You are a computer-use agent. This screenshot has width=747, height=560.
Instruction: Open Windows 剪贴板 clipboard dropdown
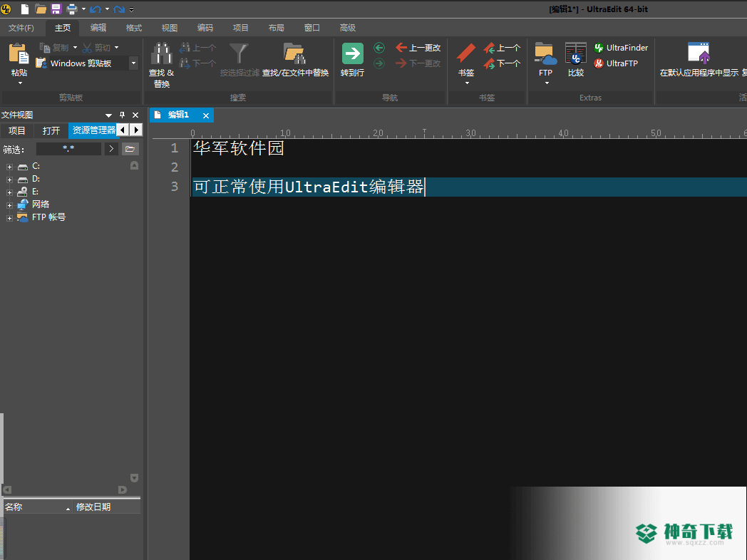pyautogui.click(x=133, y=63)
